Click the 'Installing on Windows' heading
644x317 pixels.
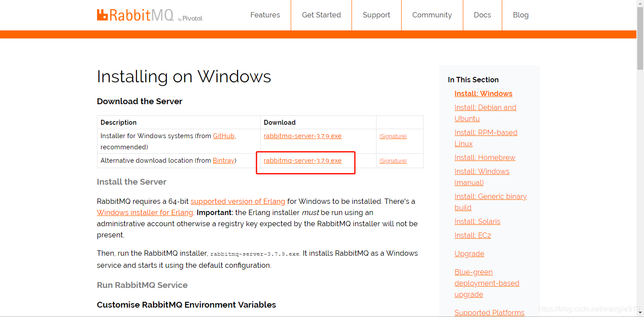click(184, 76)
